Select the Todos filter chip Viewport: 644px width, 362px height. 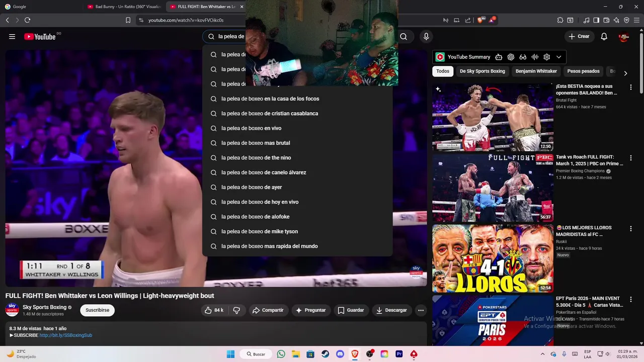click(x=443, y=71)
